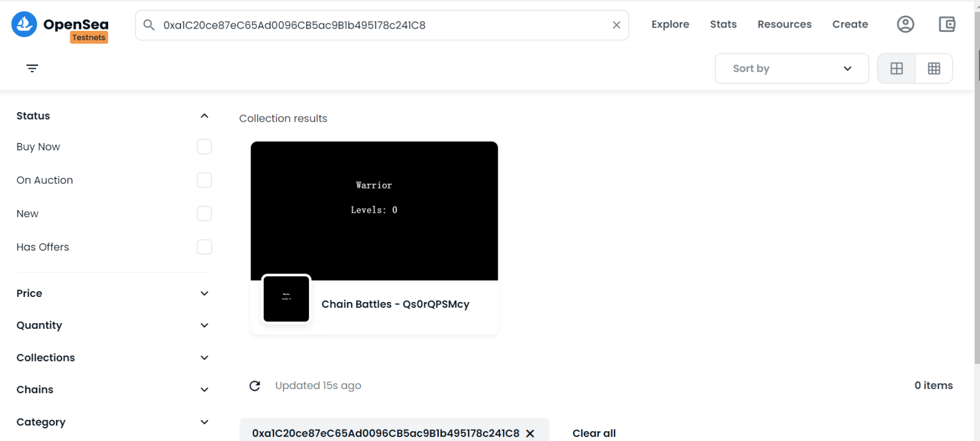Open the account profile icon
This screenshot has width=980, height=441.
[x=905, y=25]
